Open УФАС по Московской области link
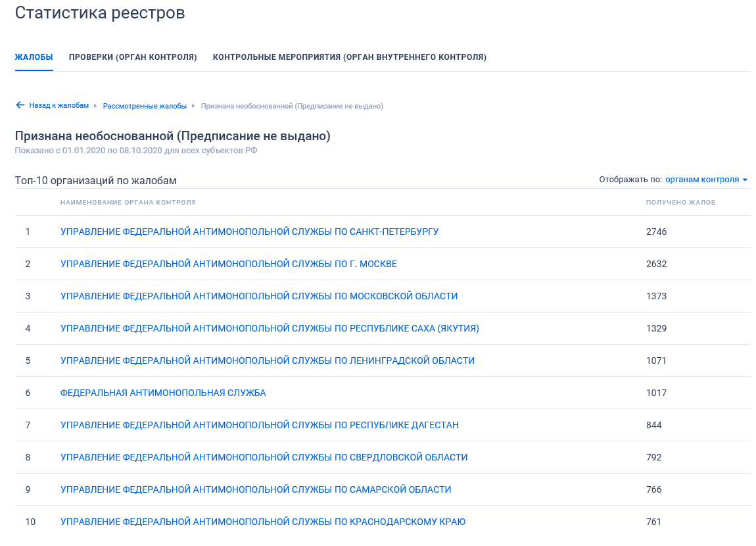The height and width of the screenshot is (546, 756). click(259, 296)
